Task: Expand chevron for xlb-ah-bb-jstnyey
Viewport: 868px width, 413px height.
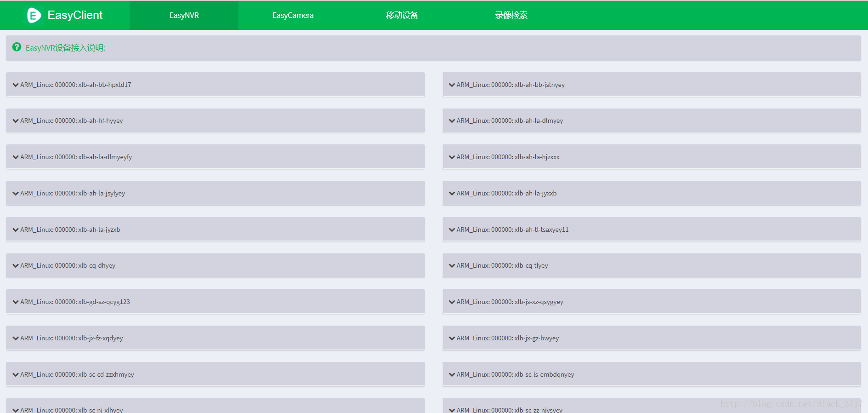Action: pos(452,85)
